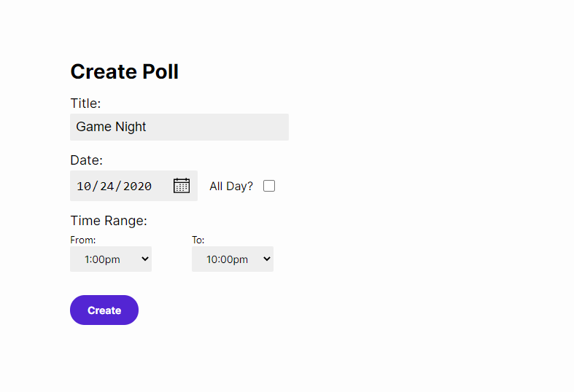Click the Time Range: section label

[109, 221]
